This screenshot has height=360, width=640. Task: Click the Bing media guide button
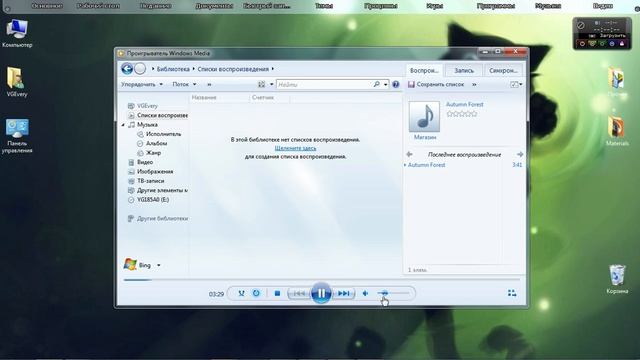138,264
